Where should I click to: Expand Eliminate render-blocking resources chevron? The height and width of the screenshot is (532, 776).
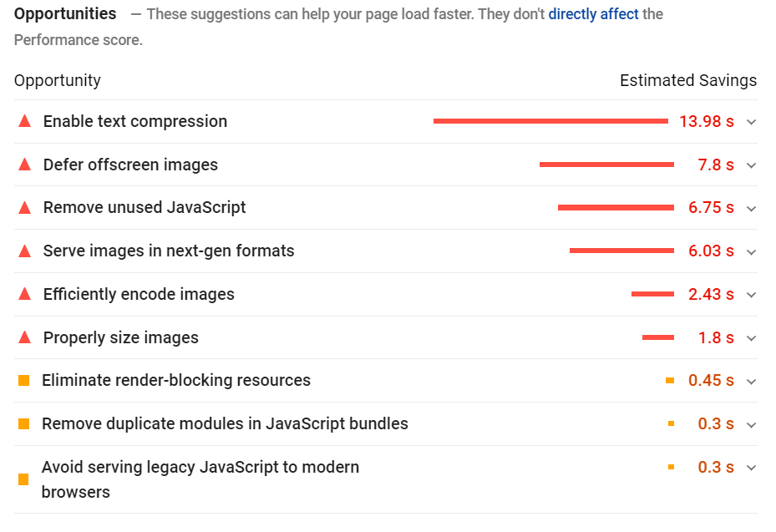pyautogui.click(x=751, y=382)
